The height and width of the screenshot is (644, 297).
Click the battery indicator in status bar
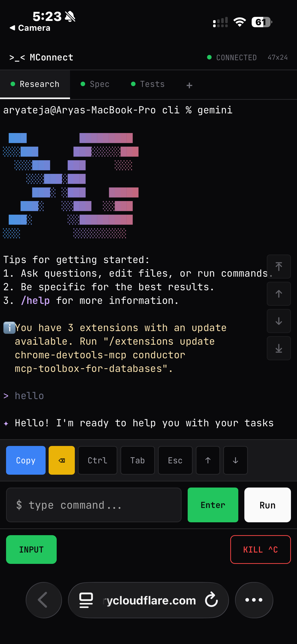tap(262, 22)
